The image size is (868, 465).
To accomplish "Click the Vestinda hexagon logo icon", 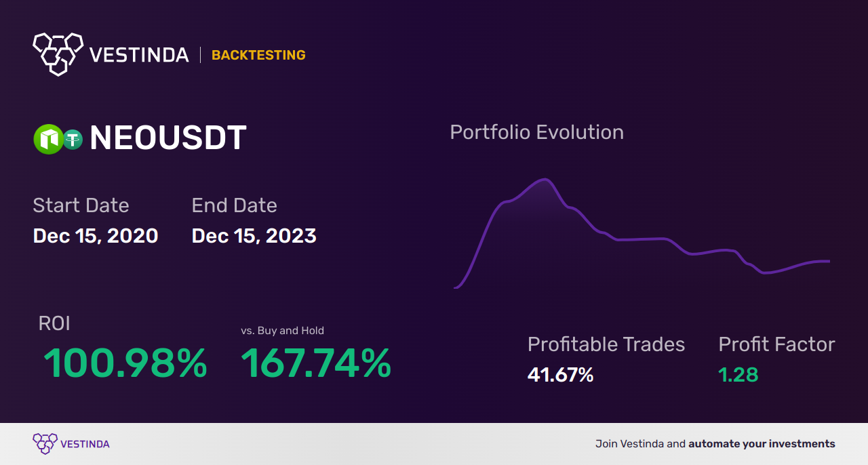I will pos(58,53).
